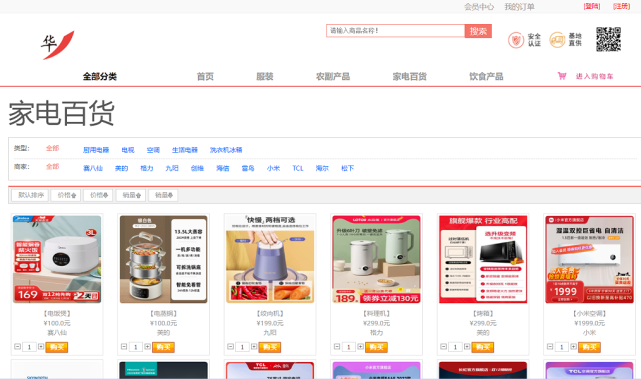Viewport: 641px width, 379px height.
Task: Filter merchant by 海信
Action: point(223,168)
